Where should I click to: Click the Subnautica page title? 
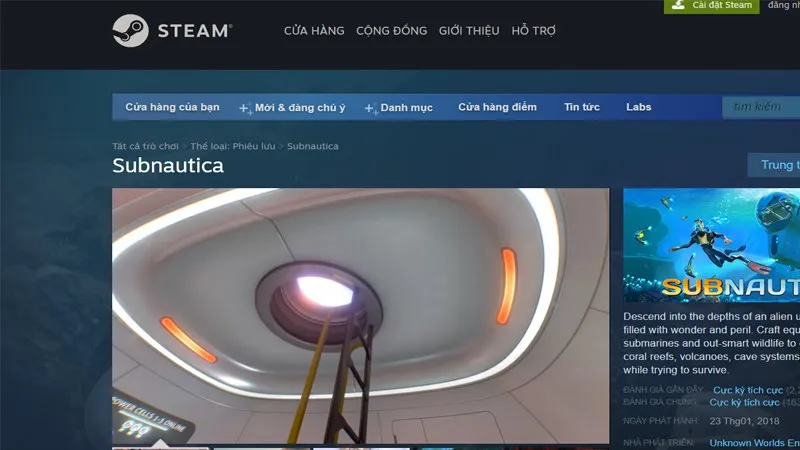point(168,165)
